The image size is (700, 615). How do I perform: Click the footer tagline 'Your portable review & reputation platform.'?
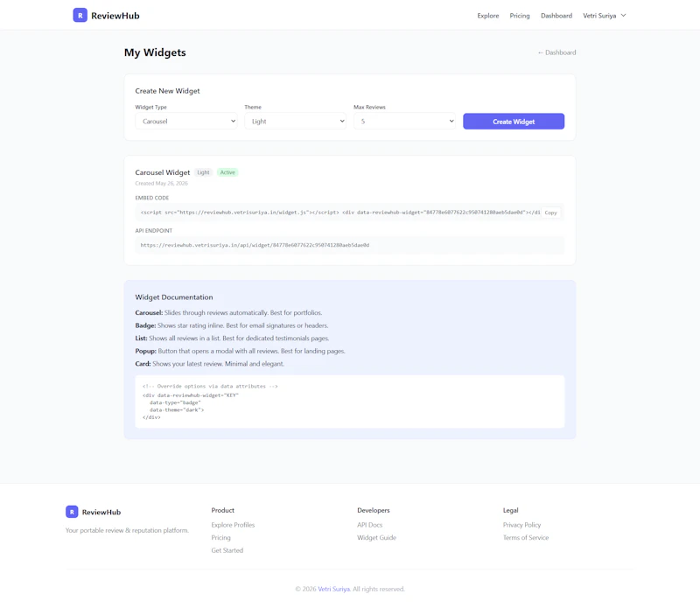pyautogui.click(x=127, y=530)
